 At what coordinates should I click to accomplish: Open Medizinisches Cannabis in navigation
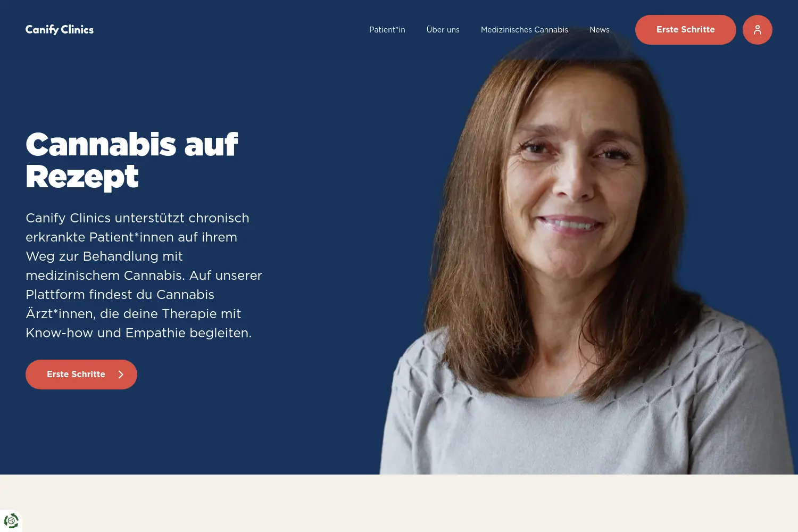pos(525,30)
